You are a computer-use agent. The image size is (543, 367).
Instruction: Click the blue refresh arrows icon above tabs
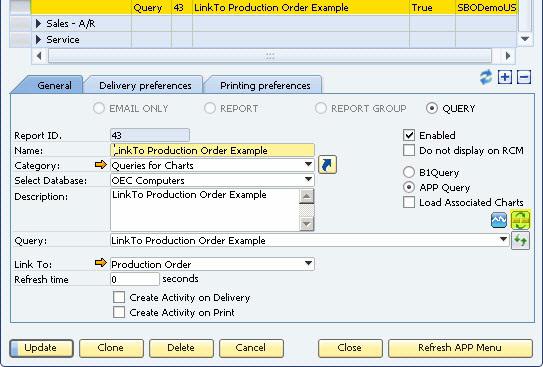(486, 77)
